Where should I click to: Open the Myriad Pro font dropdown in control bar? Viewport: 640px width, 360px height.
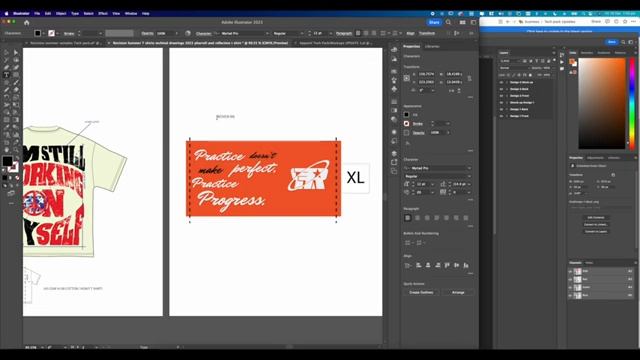(267, 33)
